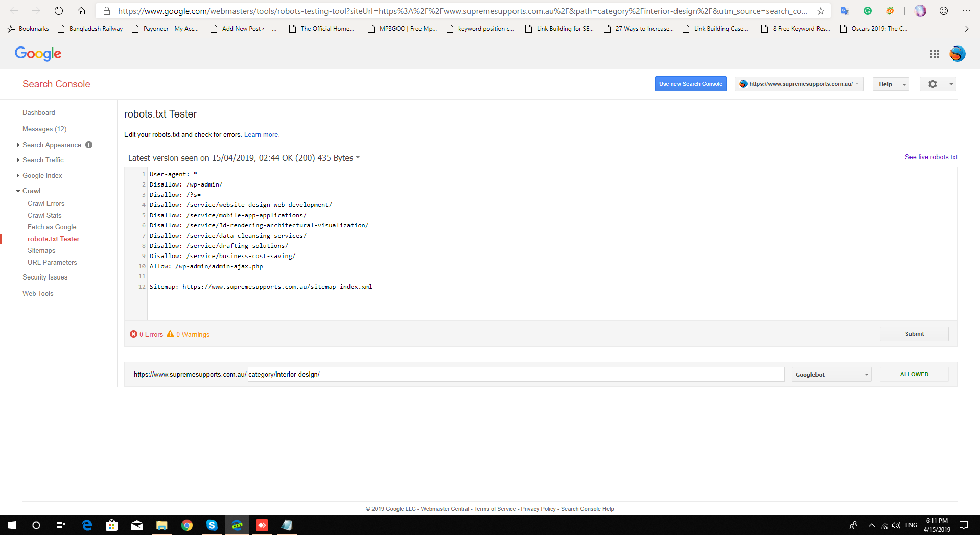Open Messages (12) in the sidebar
The width and height of the screenshot is (980, 535).
tap(44, 129)
